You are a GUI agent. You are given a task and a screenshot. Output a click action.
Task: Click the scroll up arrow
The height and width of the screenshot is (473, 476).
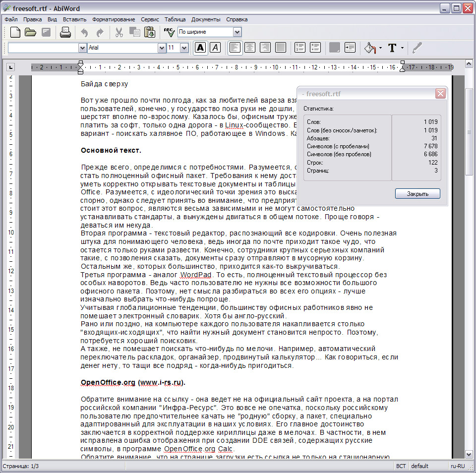pyautogui.click(x=469, y=64)
